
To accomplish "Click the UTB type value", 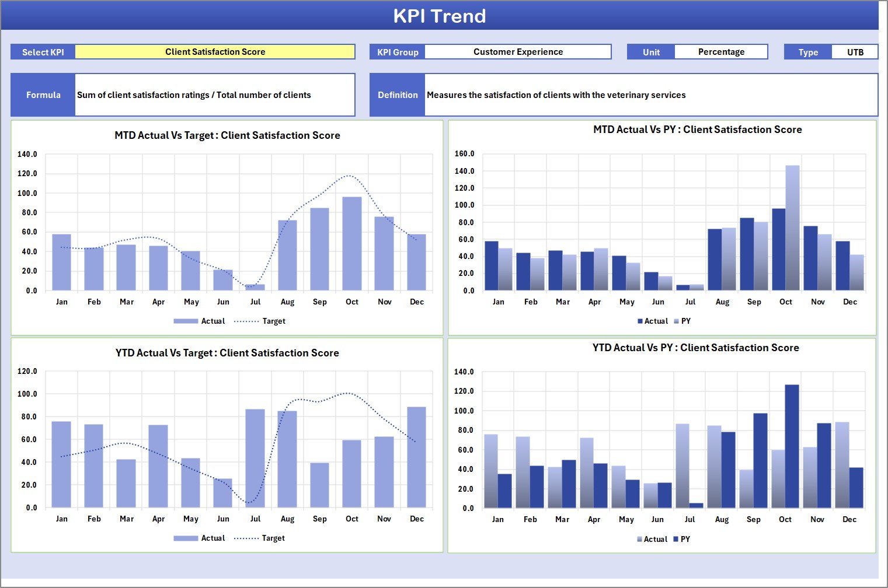I will 855,51.
